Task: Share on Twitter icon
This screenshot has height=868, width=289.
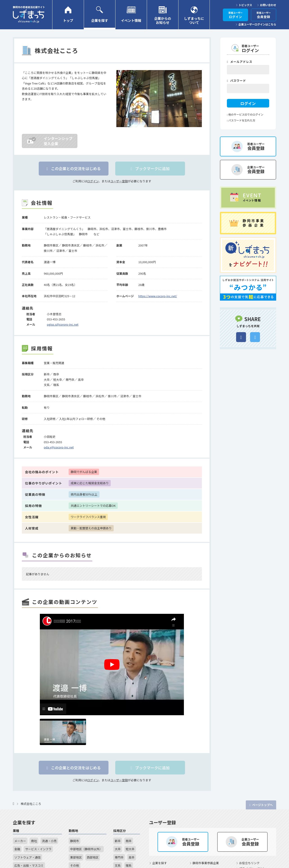Action: (x=255, y=337)
